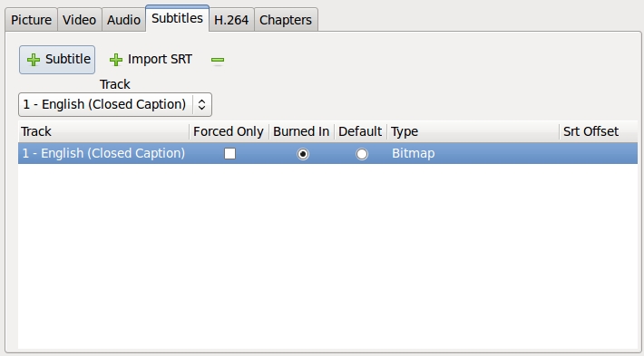Screen dimensions: 644x356
Task: Click the green plus icon on the Subtitle button
Action: (x=34, y=60)
